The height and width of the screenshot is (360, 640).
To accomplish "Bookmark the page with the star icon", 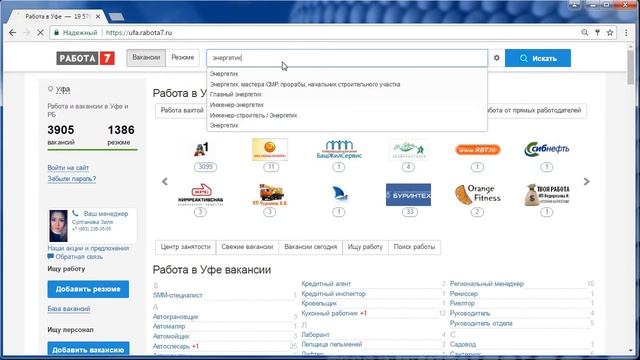I will pyautogui.click(x=610, y=33).
